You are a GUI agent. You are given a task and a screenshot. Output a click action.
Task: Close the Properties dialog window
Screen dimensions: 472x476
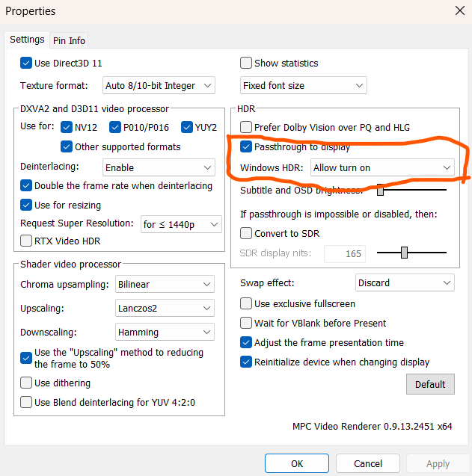(x=460, y=11)
